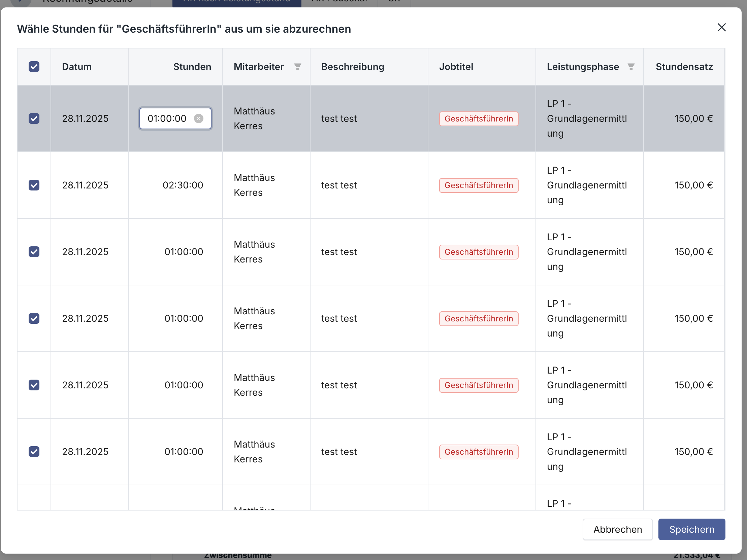Toggle the fourth row's checkbox
The image size is (747, 560).
[34, 318]
